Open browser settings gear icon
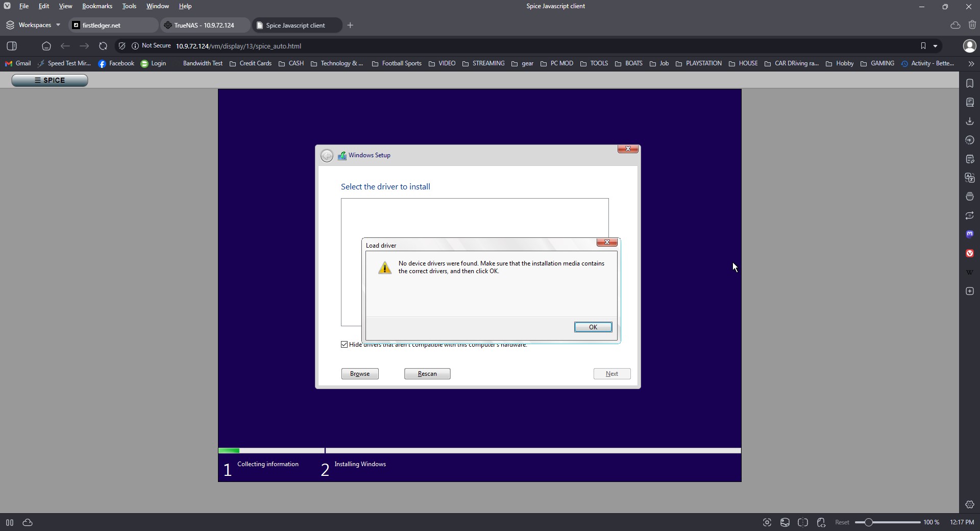980x531 pixels. click(970, 504)
